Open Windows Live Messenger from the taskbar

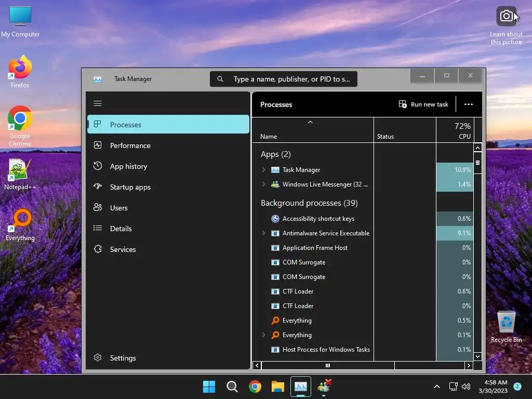[324, 387]
